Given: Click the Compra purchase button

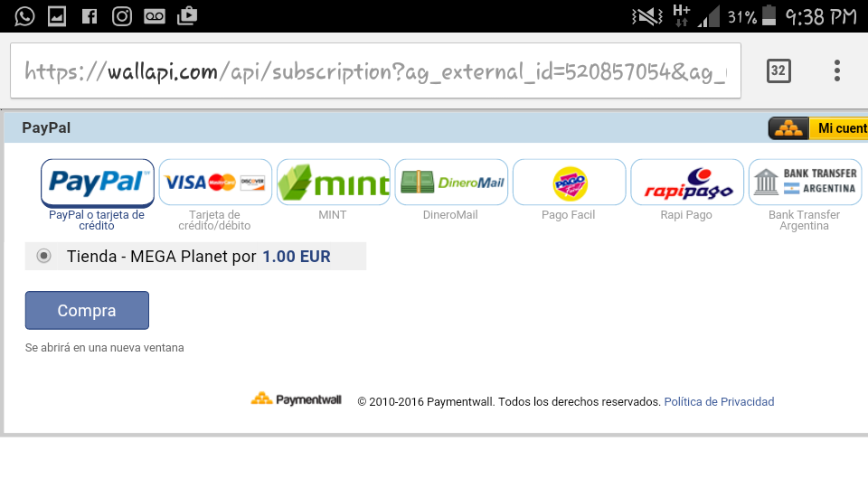Looking at the screenshot, I should pos(87,310).
